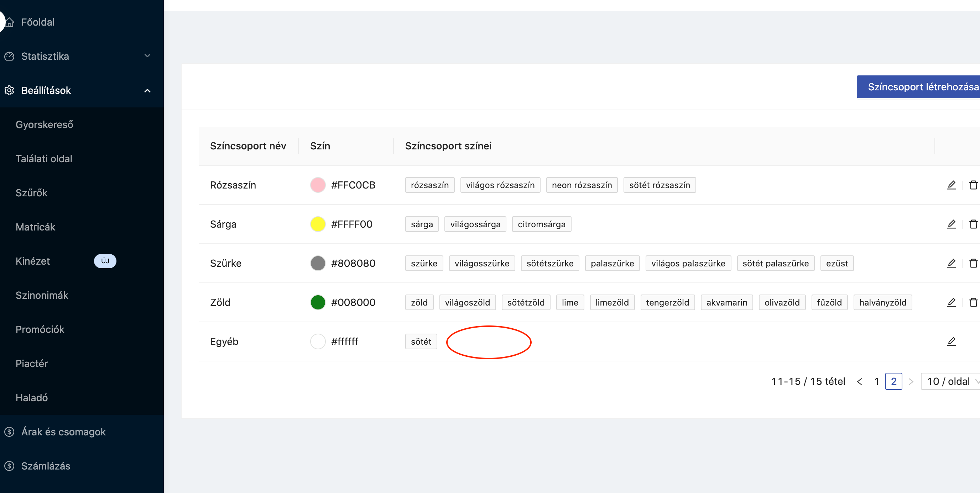Click the Főoldal home icon
The height and width of the screenshot is (493, 980).
click(10, 22)
